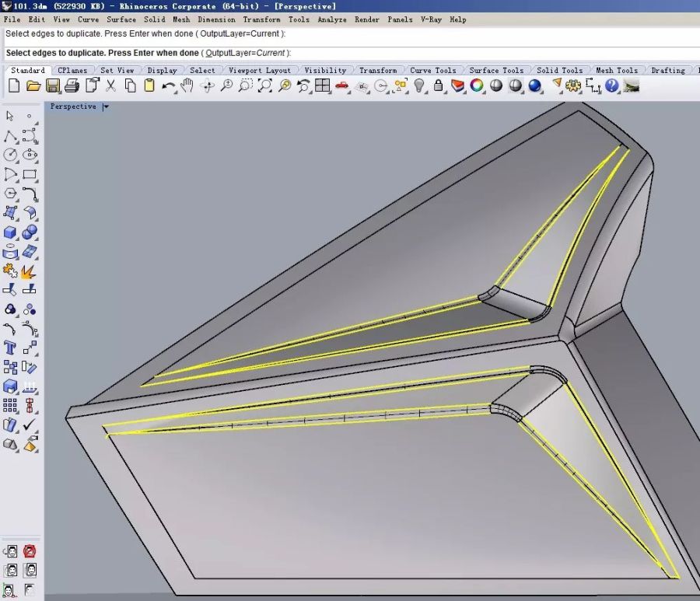Click the Perspective viewport title label
Screen dimensions: 700x601
(x=73, y=107)
